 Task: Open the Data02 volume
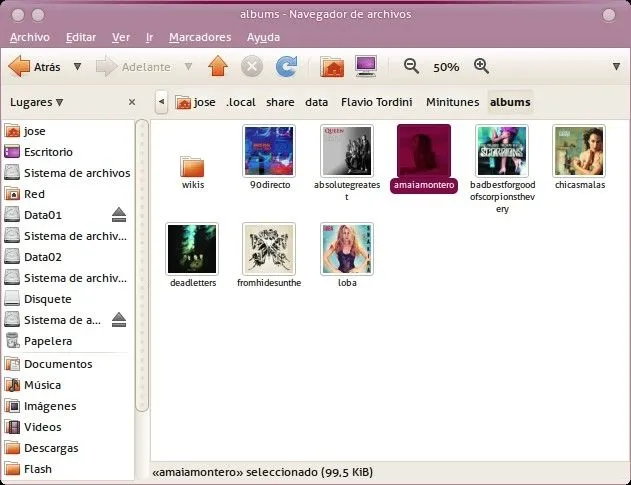click(x=68, y=257)
